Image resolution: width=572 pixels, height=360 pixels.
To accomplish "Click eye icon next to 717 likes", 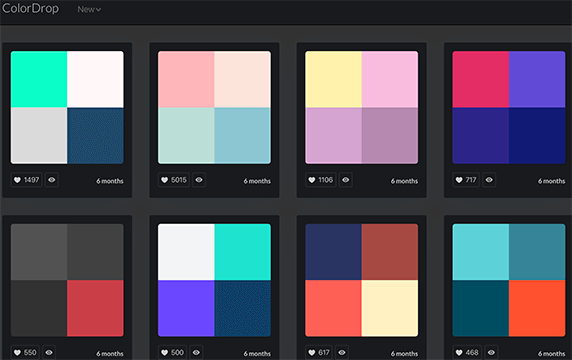I will [489, 180].
